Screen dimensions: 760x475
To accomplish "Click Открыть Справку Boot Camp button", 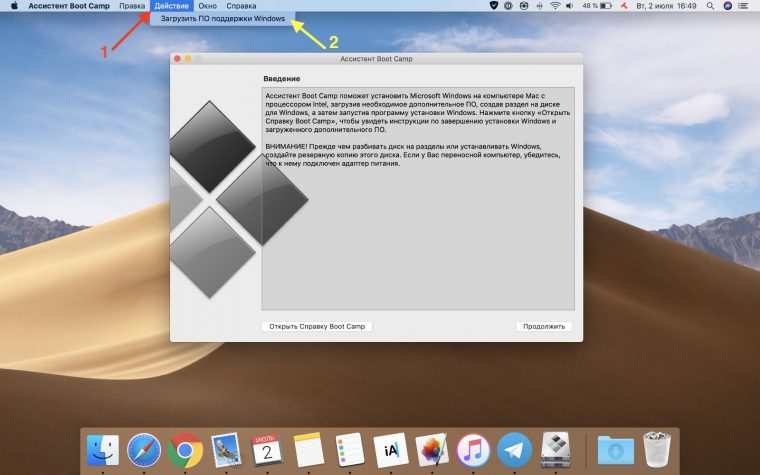I will coord(317,326).
